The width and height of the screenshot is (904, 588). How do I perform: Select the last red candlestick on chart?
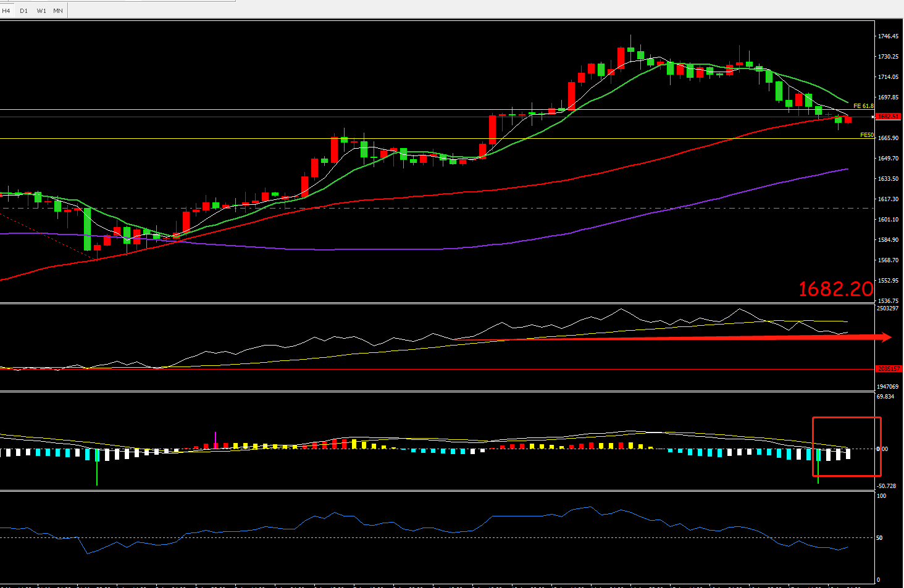[848, 119]
